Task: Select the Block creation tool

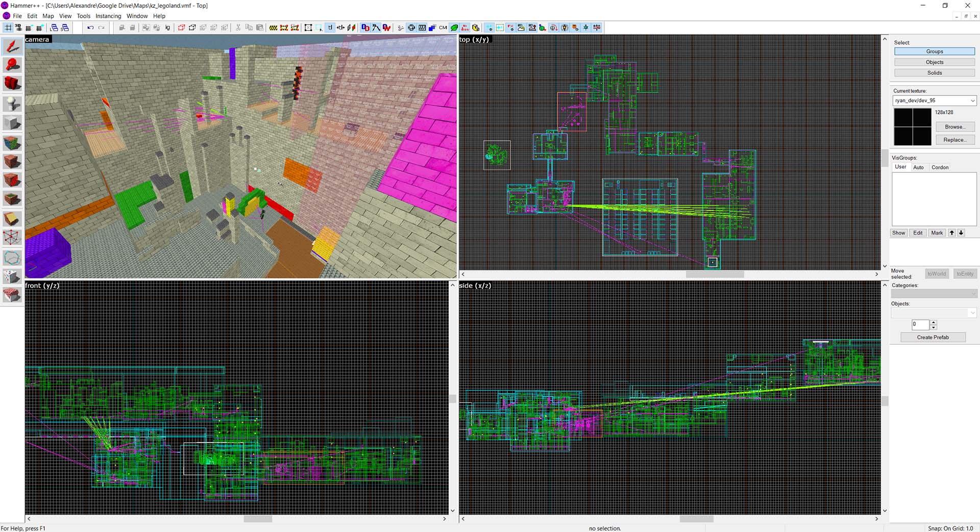Action: 12,122
